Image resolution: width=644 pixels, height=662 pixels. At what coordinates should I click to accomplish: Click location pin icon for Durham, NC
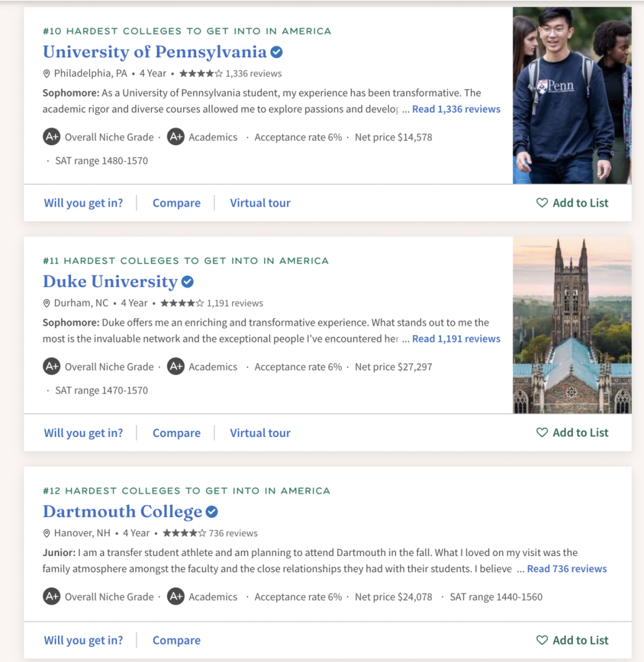click(47, 303)
